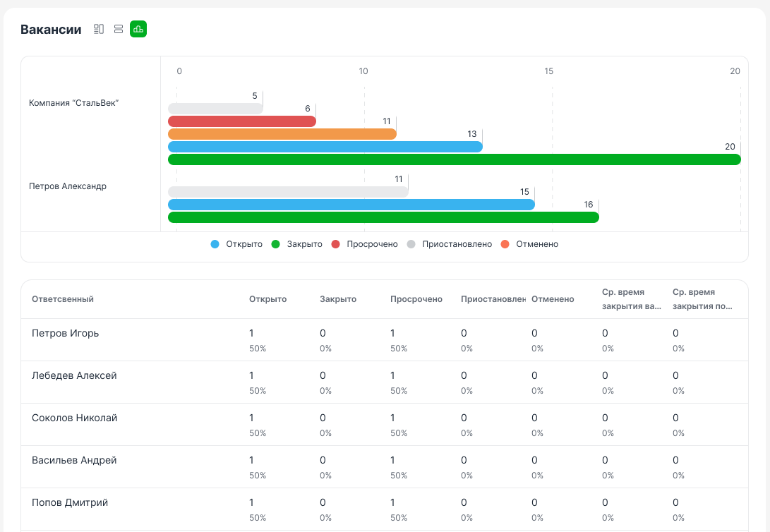Image resolution: width=770 pixels, height=532 pixels.
Task: Sort by the Ответсвенный column header
Action: 63,299
